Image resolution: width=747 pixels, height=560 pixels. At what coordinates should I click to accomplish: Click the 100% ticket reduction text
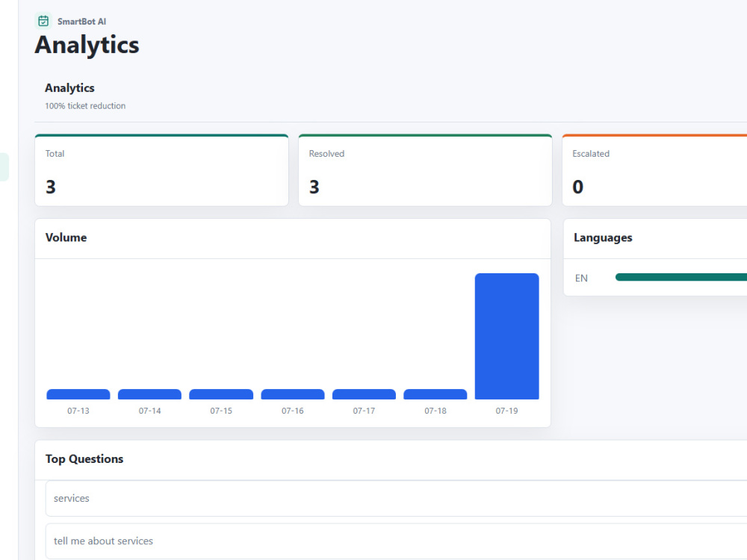[85, 106]
